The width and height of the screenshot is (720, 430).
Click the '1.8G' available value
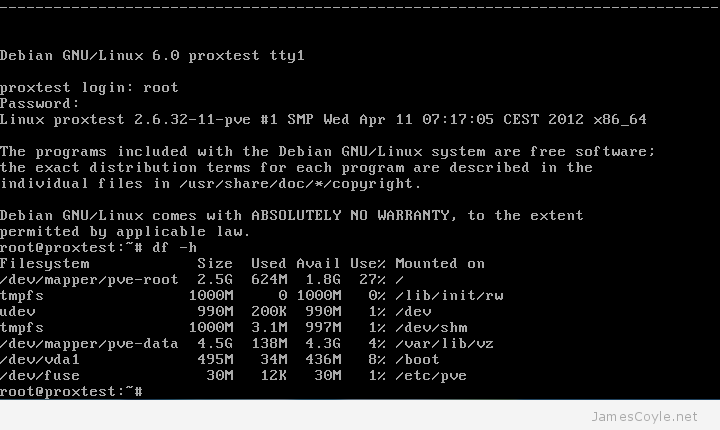click(323, 280)
